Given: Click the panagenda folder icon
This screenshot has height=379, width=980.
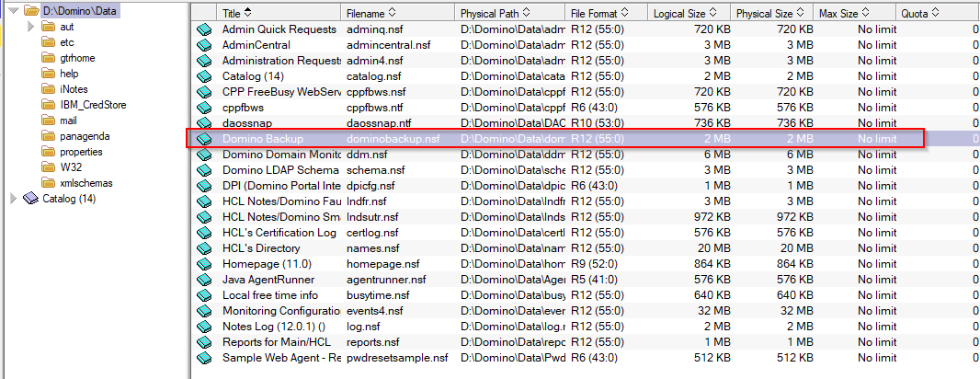Looking at the screenshot, I should click(49, 136).
